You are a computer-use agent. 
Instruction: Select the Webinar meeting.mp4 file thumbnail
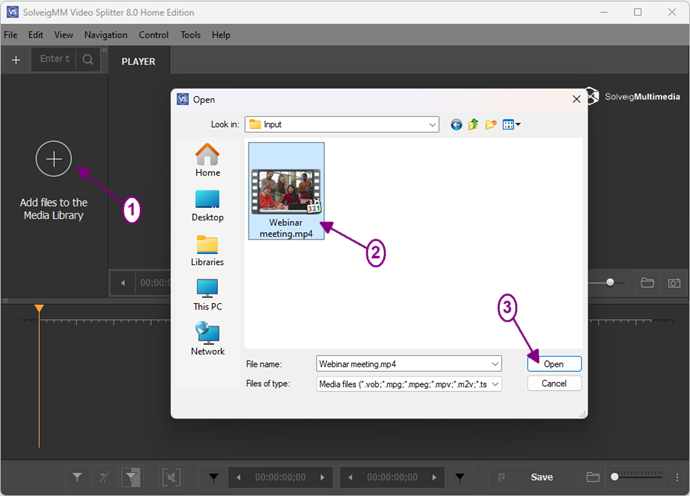pyautogui.click(x=286, y=191)
